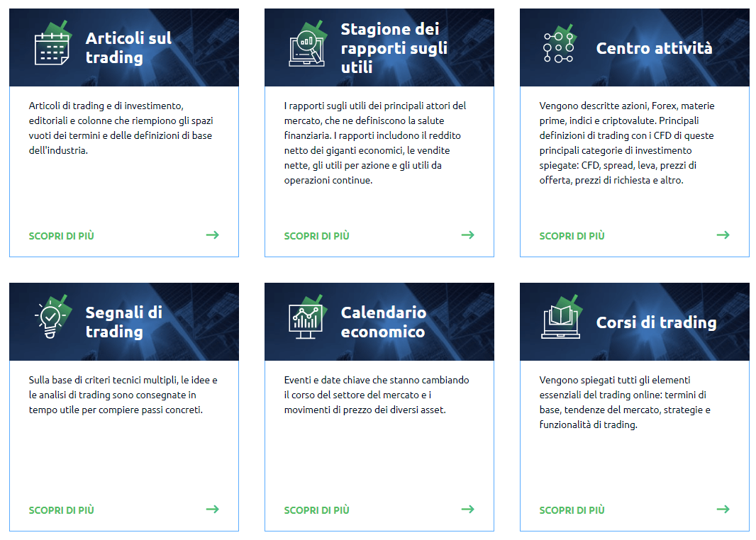The image size is (756, 540).
Task: Select the Calendario economico card heading
Action: pos(383,322)
